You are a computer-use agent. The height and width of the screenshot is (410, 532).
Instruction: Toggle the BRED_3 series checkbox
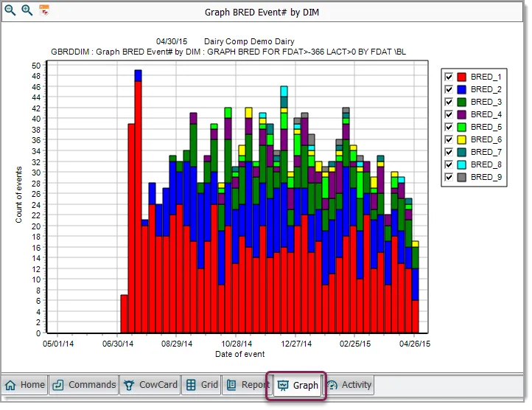[x=449, y=102]
